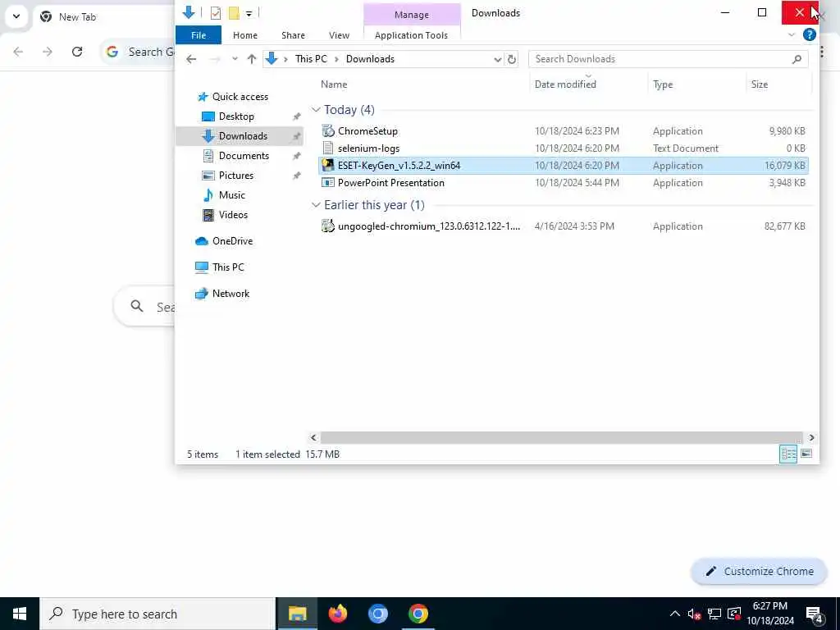Sort by Type column header

click(x=663, y=84)
